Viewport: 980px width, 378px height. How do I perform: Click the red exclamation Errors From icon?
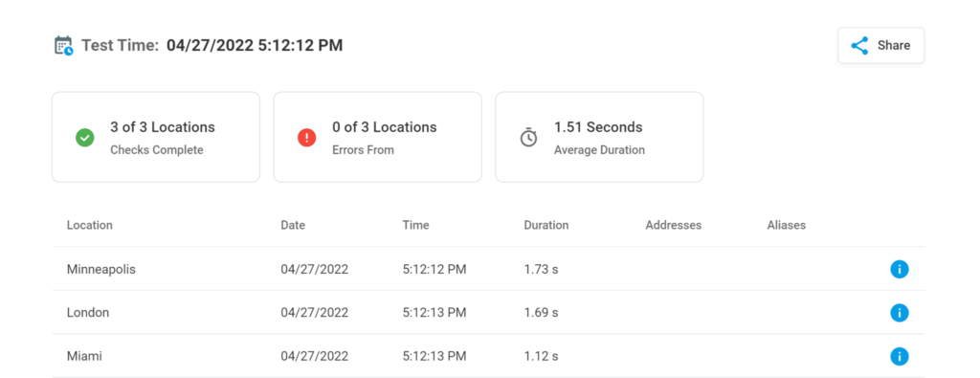click(307, 138)
